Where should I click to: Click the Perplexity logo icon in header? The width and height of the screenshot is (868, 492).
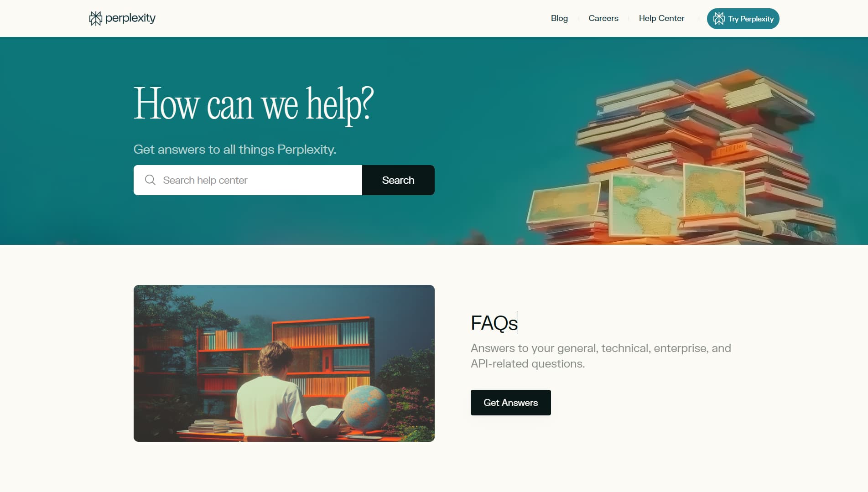click(x=95, y=18)
